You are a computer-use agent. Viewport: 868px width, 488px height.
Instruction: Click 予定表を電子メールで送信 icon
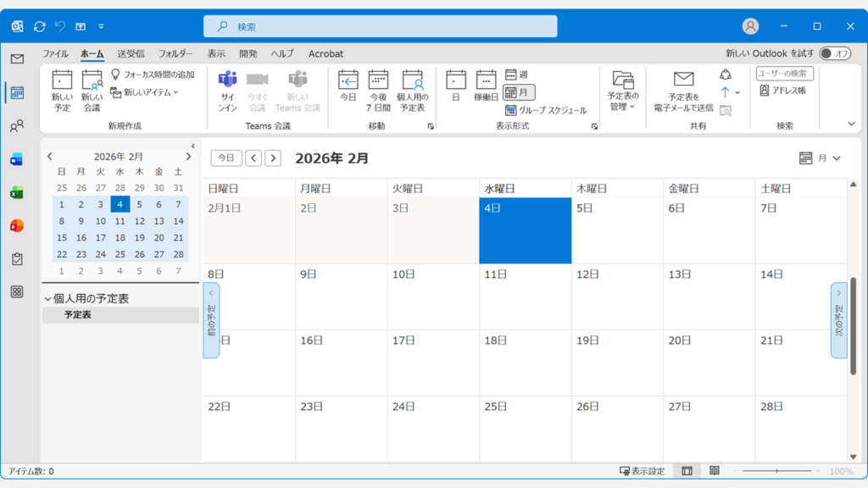pyautogui.click(x=683, y=80)
